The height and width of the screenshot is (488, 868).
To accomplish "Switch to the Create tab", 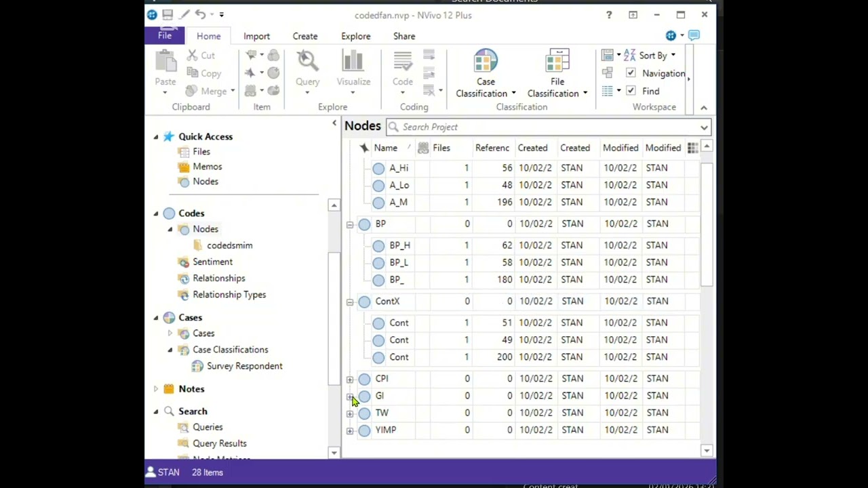I will point(305,37).
